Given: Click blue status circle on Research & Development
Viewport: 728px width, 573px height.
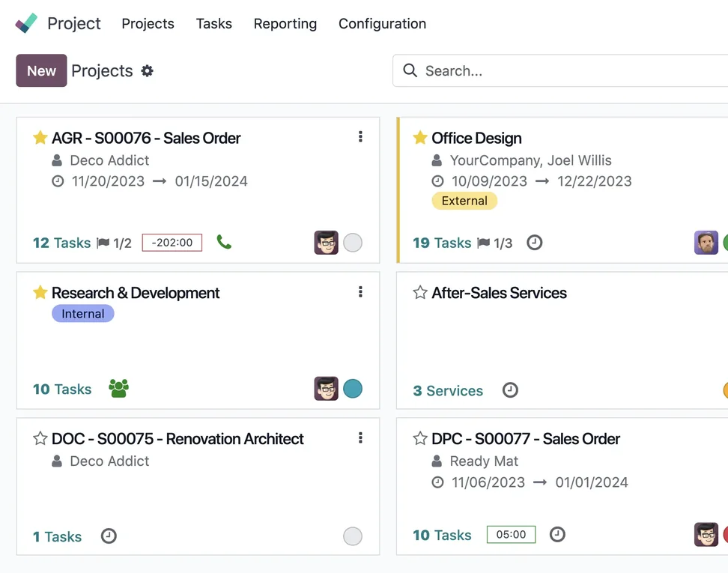Looking at the screenshot, I should tap(353, 389).
